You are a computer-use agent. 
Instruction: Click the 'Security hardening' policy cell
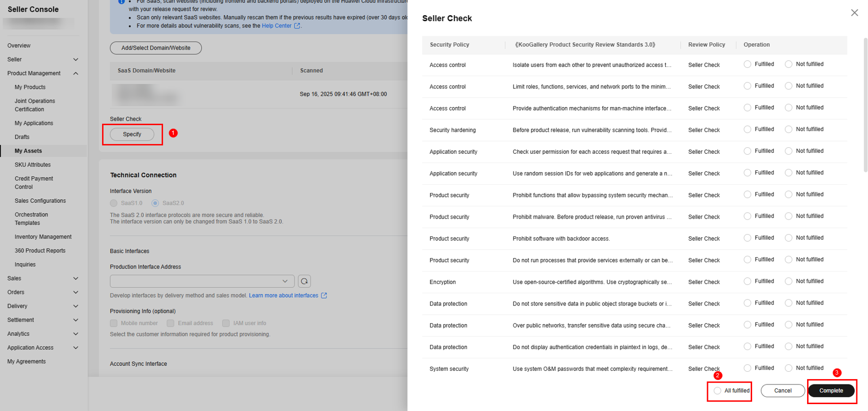(453, 130)
